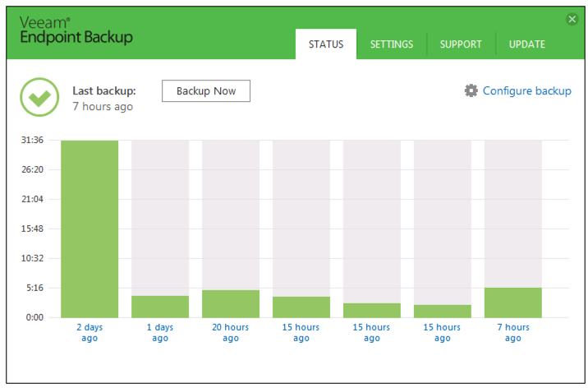Screen dimensions: 588x388
Task: Click the '7 hours ago' last backup text
Action: [x=103, y=107]
